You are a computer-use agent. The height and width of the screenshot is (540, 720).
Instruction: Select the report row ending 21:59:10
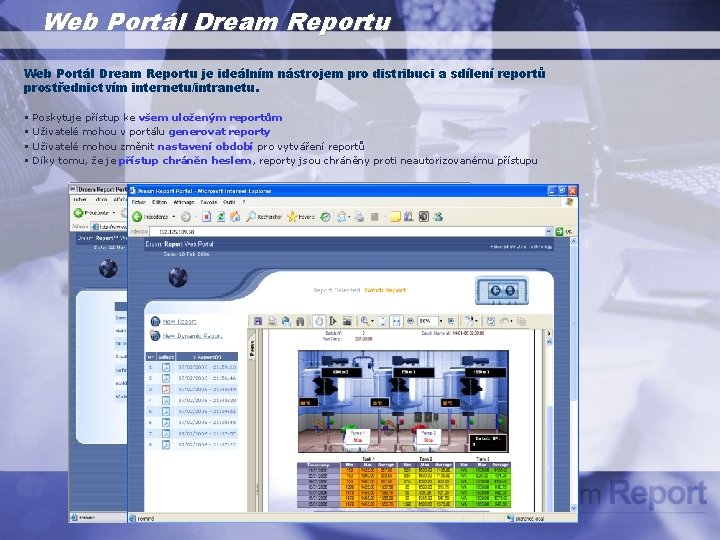[192, 367]
